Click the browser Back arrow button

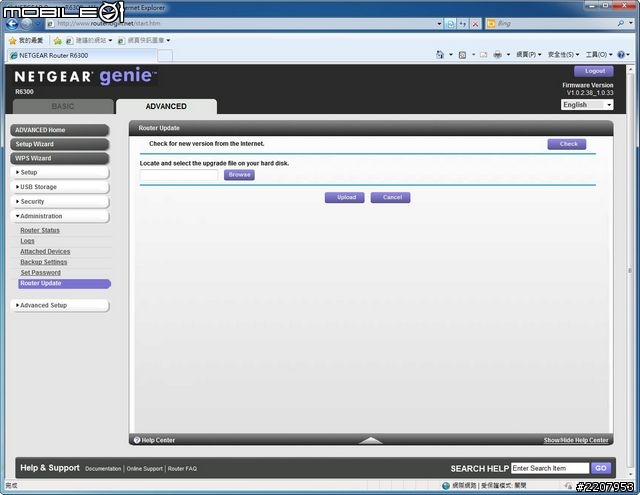coord(12,24)
